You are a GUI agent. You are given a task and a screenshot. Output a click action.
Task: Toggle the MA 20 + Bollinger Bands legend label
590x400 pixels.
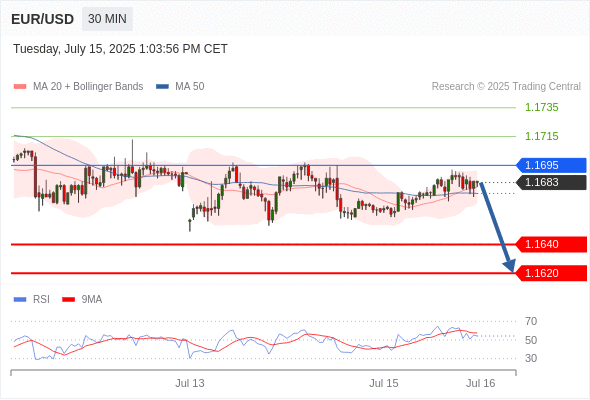pyautogui.click(x=88, y=87)
